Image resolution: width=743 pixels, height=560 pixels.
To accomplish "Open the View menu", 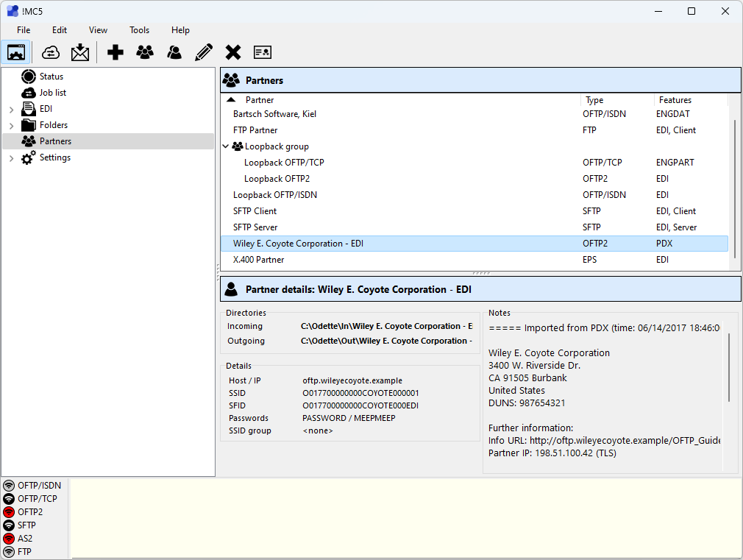I will click(x=98, y=30).
